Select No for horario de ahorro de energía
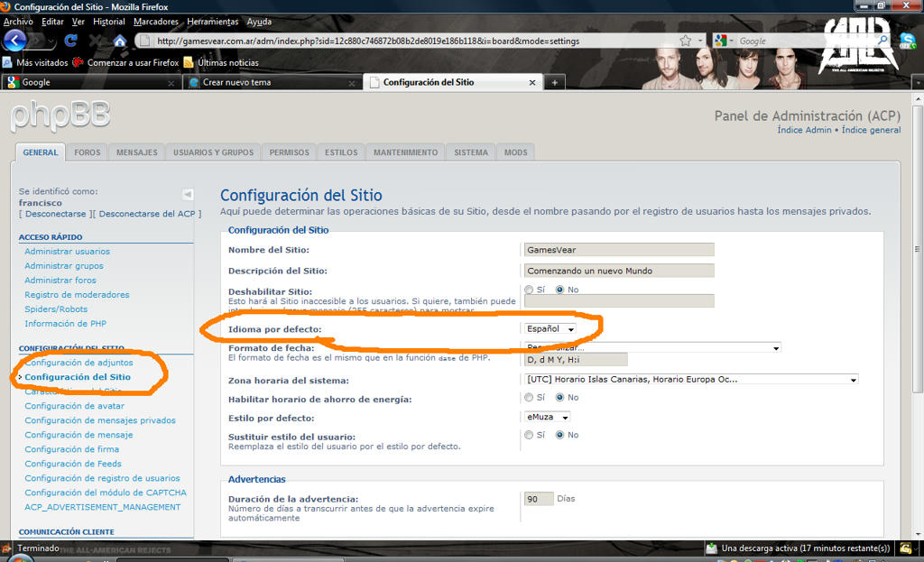Viewport: 924px width, 562px height. coord(559,398)
